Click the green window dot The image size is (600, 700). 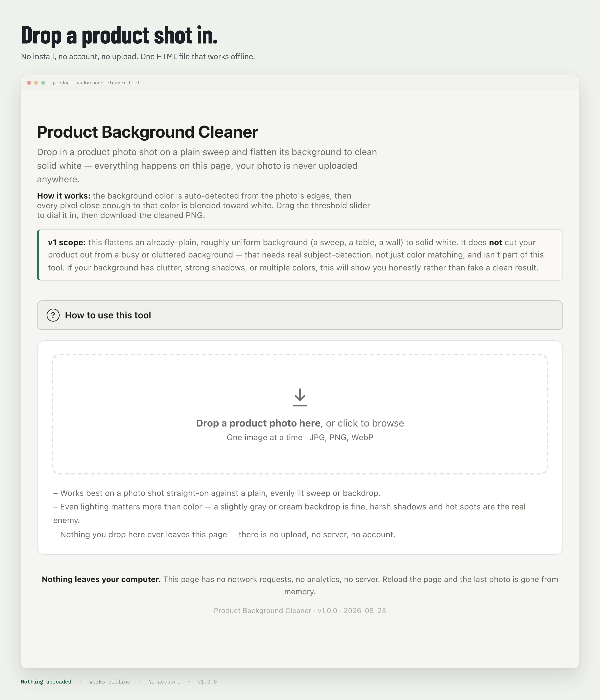pyautogui.click(x=43, y=83)
